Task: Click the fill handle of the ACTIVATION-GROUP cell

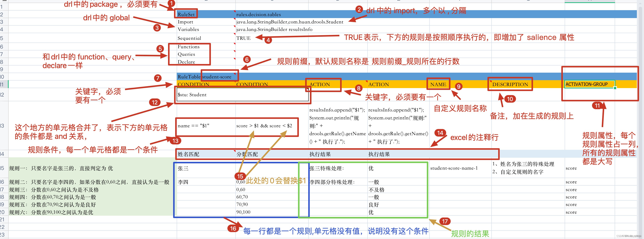Action: (615, 88)
